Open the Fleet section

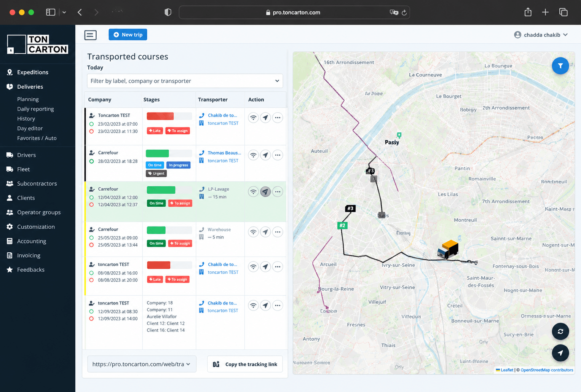(23, 169)
